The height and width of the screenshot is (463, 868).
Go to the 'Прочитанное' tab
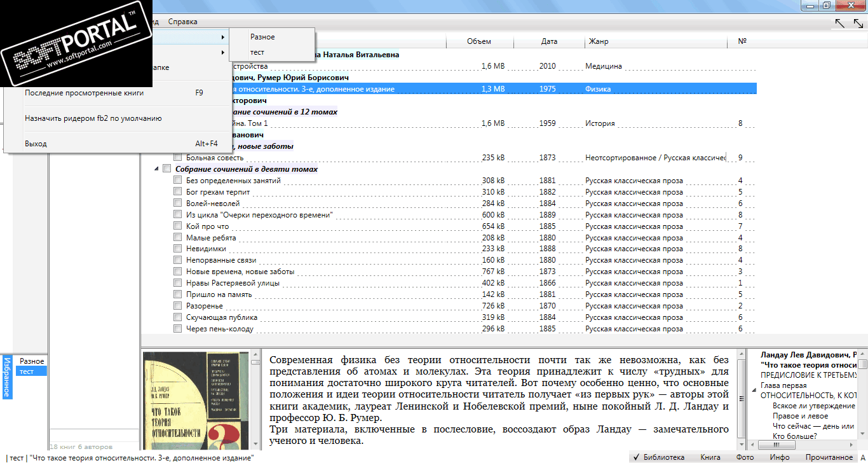coord(829,457)
